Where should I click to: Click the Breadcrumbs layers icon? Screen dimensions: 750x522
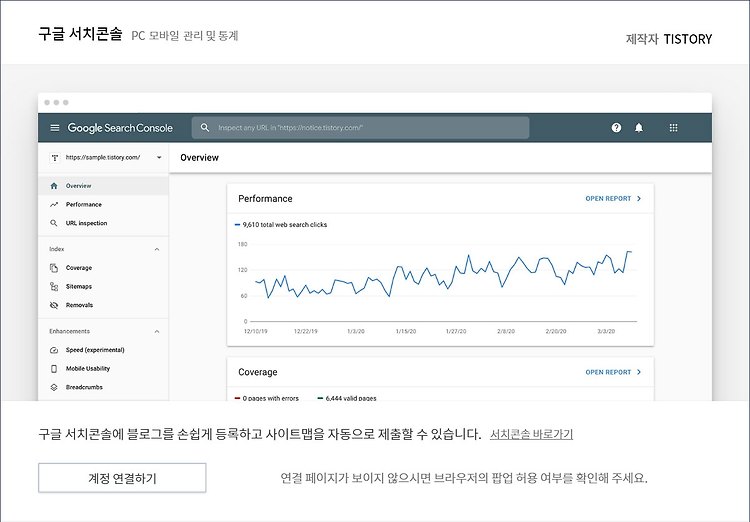point(54,388)
